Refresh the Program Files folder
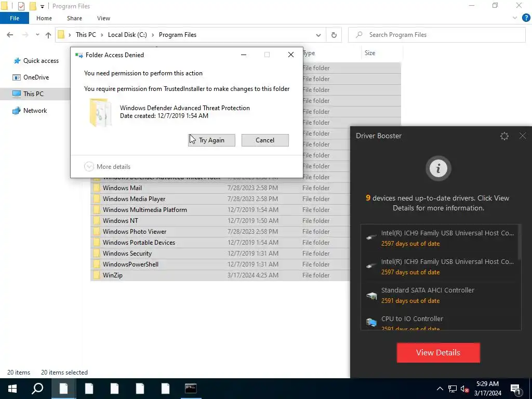Viewport: 532px width, 399px height. (x=334, y=35)
